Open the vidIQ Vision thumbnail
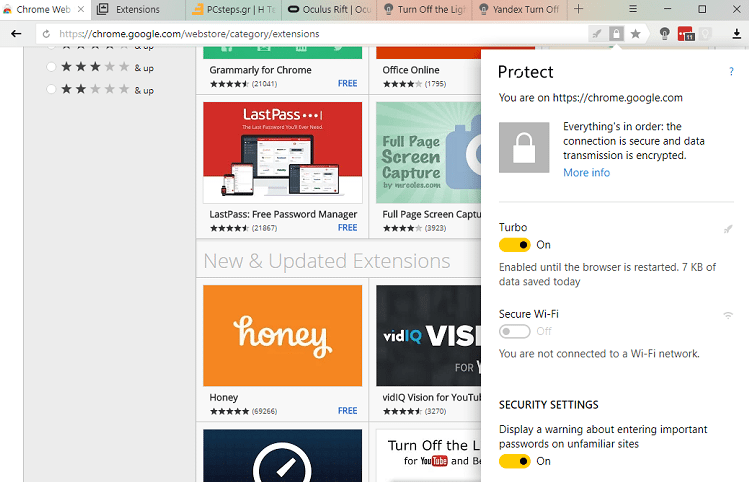 pos(428,335)
